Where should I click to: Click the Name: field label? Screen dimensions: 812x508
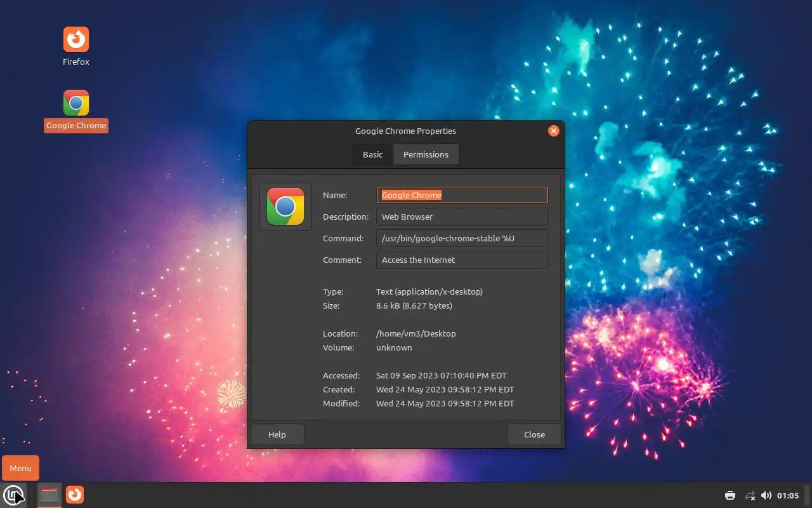tap(335, 195)
